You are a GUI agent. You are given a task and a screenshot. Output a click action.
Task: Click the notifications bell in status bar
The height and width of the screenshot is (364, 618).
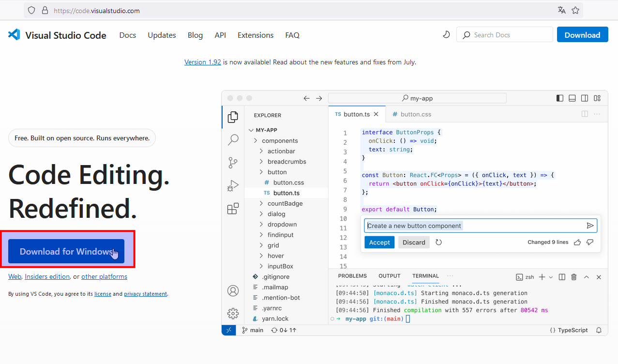pos(599,330)
